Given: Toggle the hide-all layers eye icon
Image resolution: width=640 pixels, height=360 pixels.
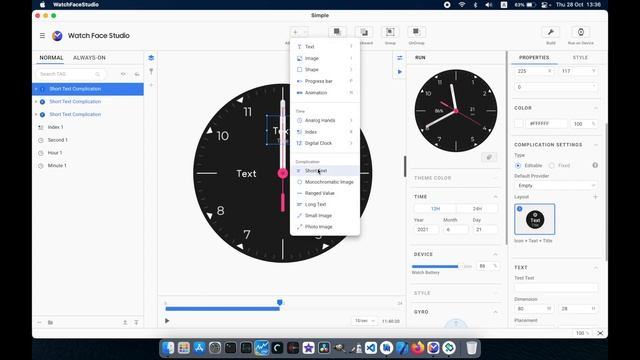Looking at the screenshot, I should [x=123, y=74].
